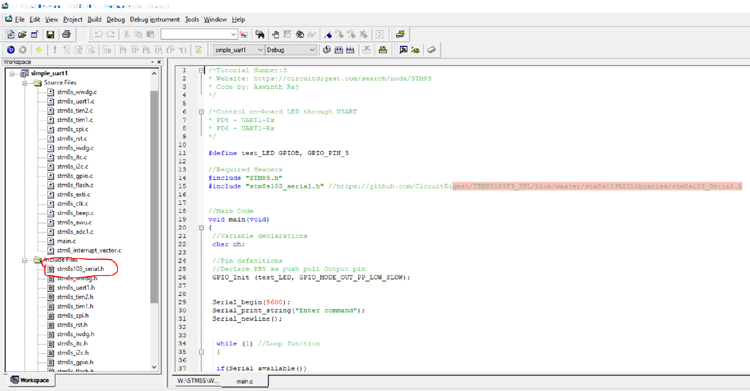Image resolution: width=750 pixels, height=391 pixels.
Task: Collapse the Include Files folder
Action: [24, 260]
